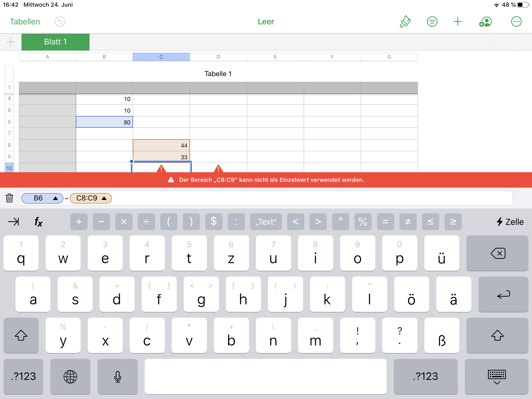This screenshot has width=532, height=399.
Task: Switch to .?123 keyboard on left
Action: [x=23, y=377]
